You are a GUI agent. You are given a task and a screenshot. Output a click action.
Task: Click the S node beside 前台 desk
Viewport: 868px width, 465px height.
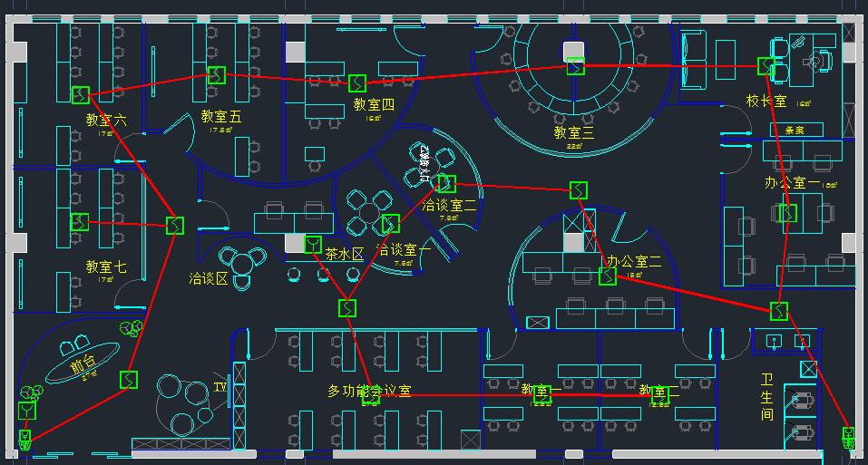(x=130, y=379)
